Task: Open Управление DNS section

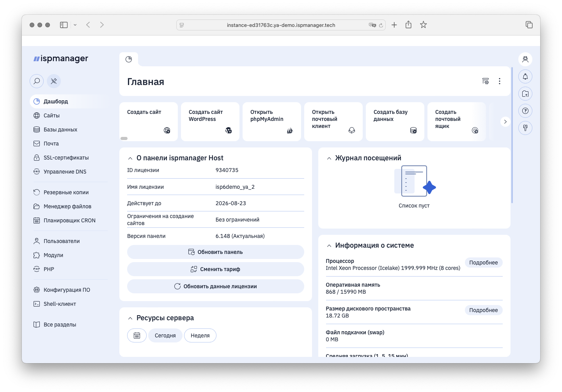Action: point(69,172)
